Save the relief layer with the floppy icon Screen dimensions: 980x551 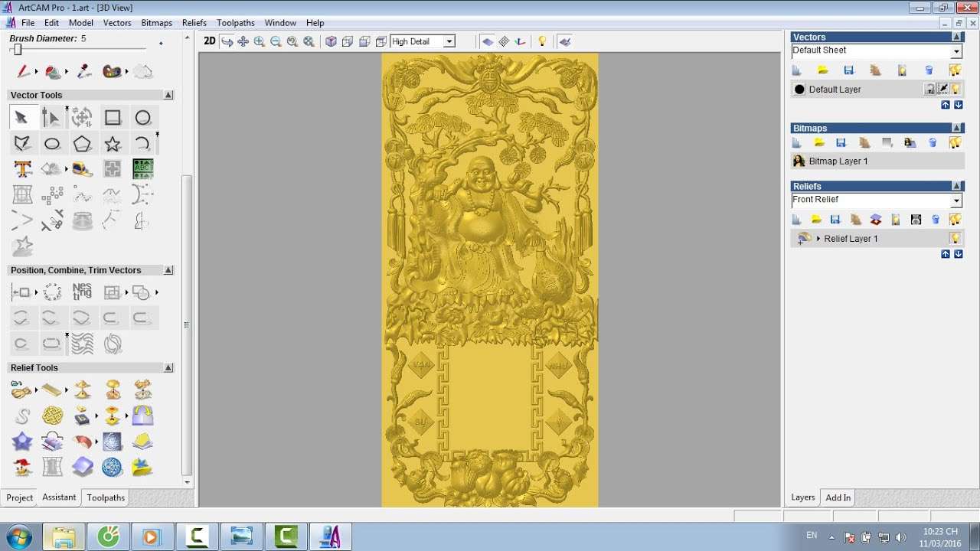[x=835, y=220]
